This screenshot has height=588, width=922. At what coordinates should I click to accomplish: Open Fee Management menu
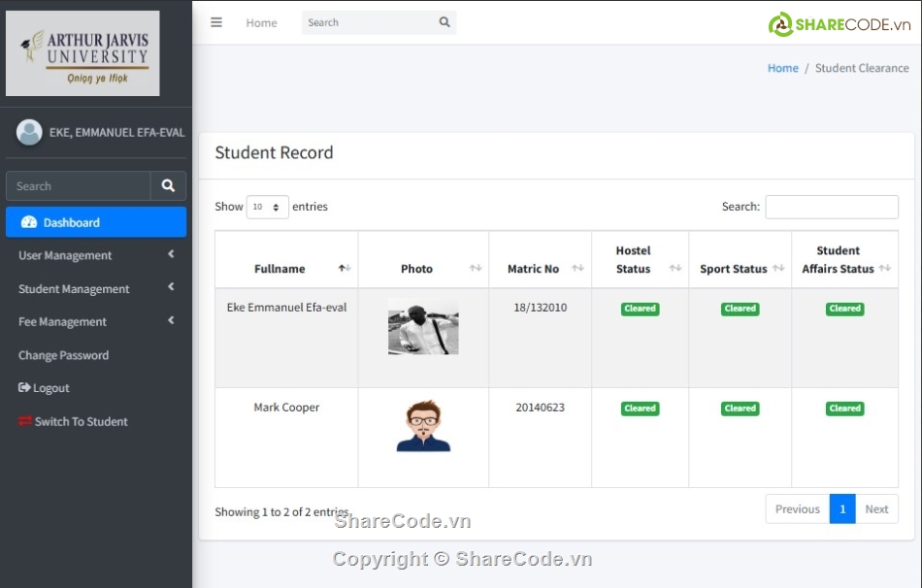[96, 321]
